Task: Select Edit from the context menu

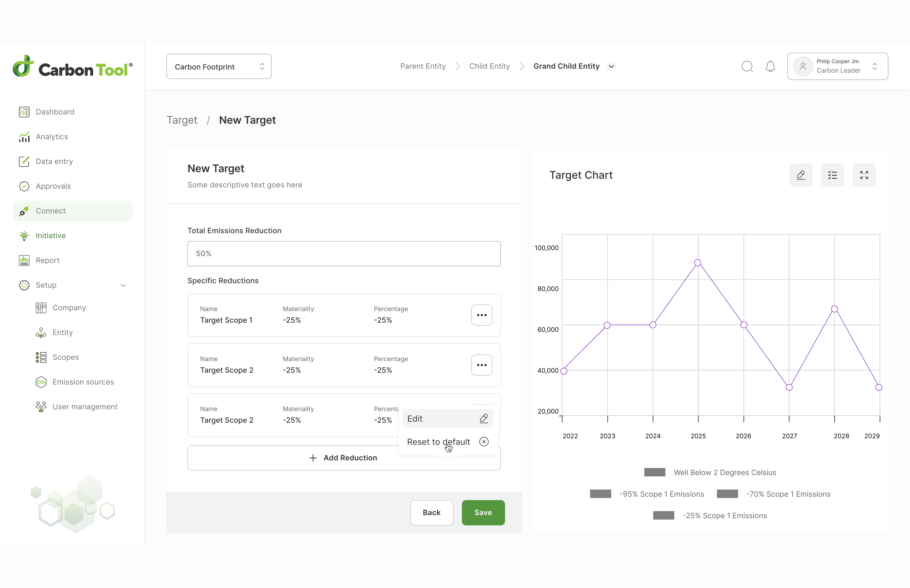Action: (448, 418)
